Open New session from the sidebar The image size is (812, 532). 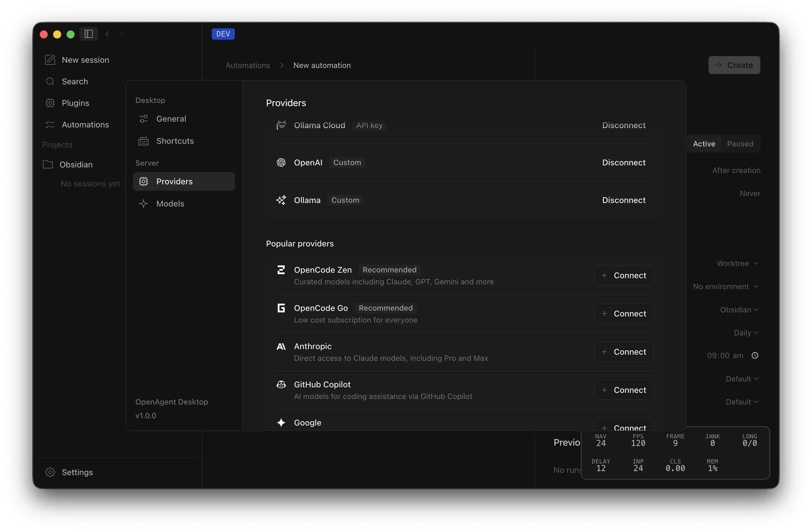pos(85,60)
